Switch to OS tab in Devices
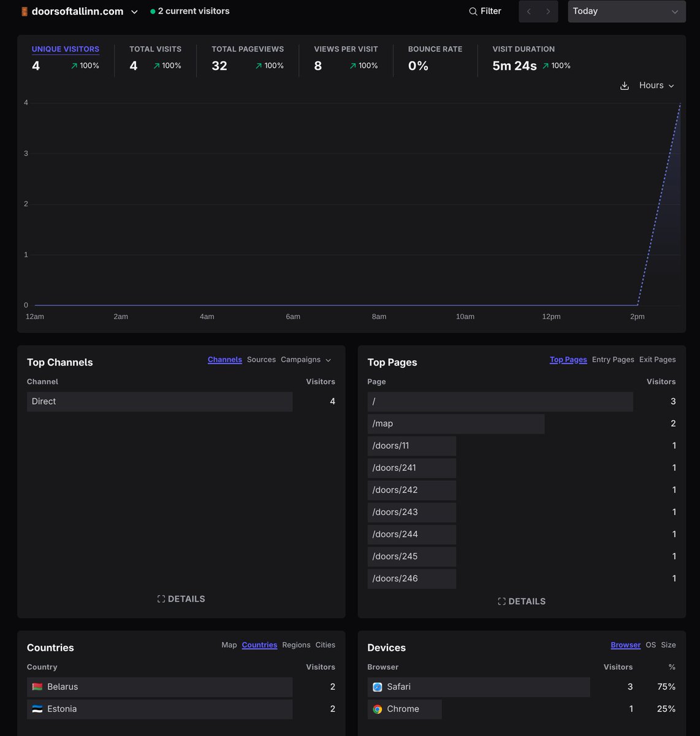The width and height of the screenshot is (700, 736). 651,645
